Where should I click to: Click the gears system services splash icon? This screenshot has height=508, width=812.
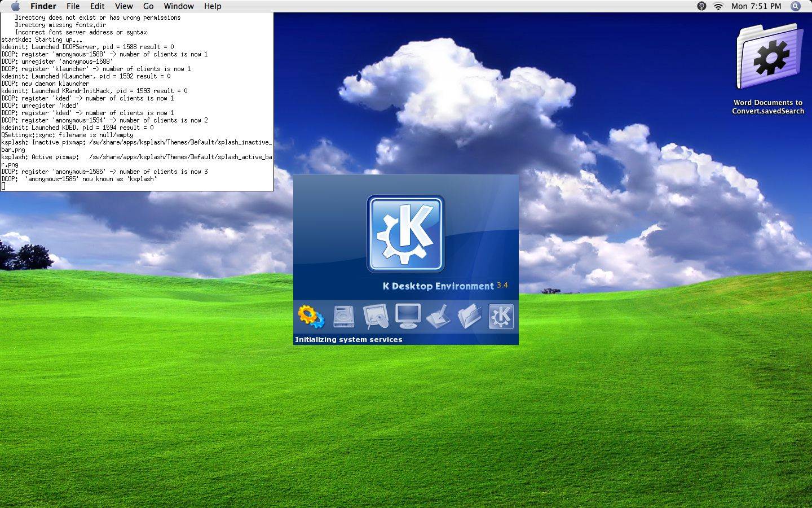click(x=311, y=317)
